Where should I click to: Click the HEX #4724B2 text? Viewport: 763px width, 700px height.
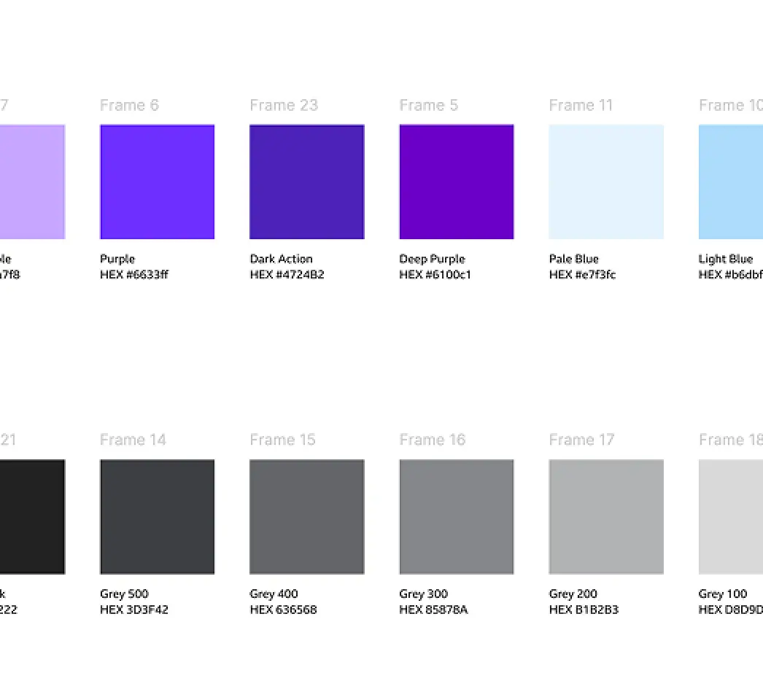pyautogui.click(x=287, y=275)
